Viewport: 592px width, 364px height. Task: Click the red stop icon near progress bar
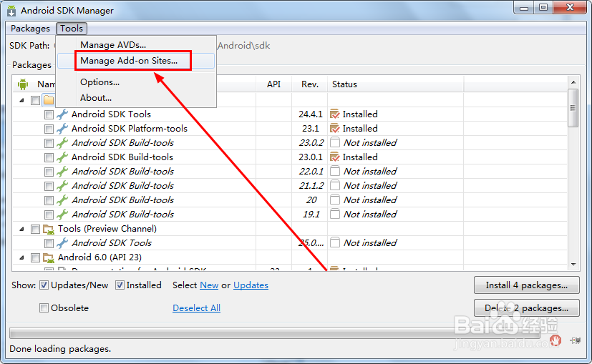click(x=555, y=340)
